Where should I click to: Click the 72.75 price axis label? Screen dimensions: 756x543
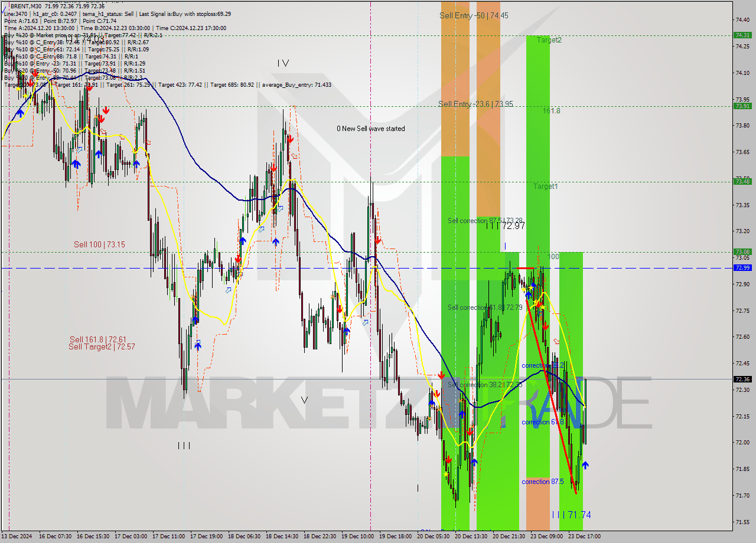(x=742, y=310)
